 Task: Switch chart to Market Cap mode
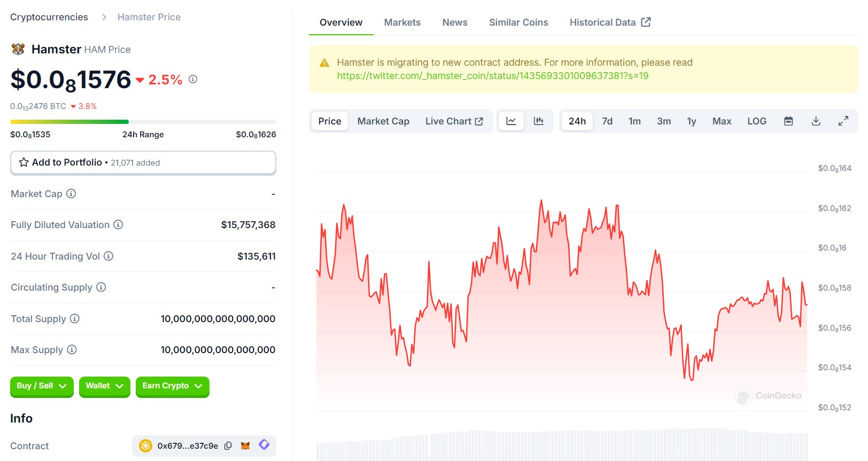click(383, 121)
